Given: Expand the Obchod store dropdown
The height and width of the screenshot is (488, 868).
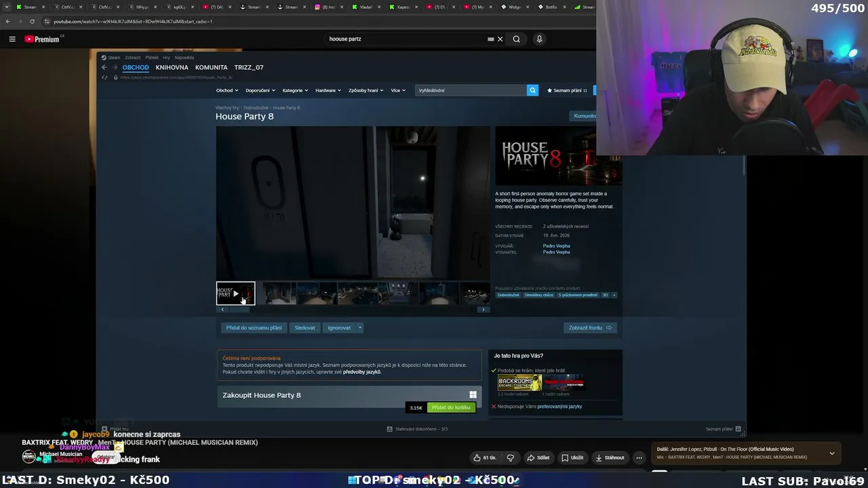Looking at the screenshot, I should click(226, 90).
